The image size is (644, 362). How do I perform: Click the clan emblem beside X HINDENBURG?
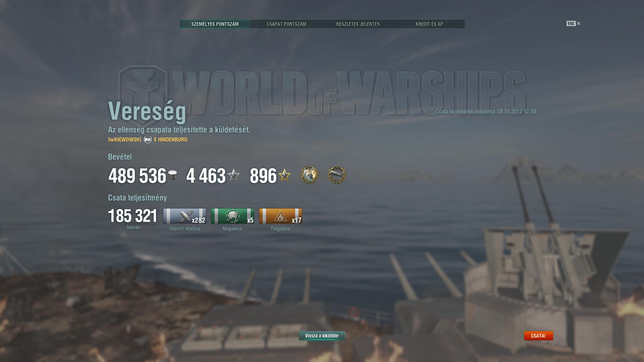[x=148, y=139]
